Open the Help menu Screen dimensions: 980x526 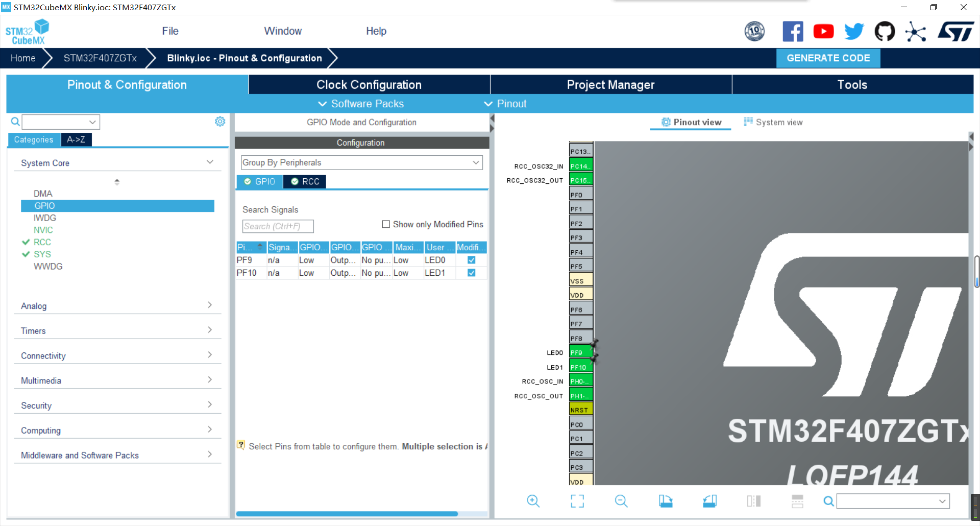tap(376, 31)
